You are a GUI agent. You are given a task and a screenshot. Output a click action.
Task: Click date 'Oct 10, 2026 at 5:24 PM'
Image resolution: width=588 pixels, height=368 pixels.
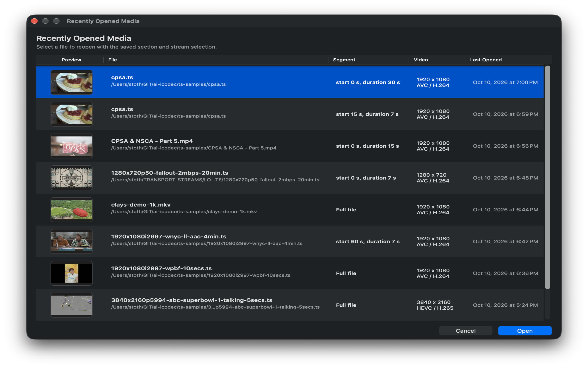point(505,305)
